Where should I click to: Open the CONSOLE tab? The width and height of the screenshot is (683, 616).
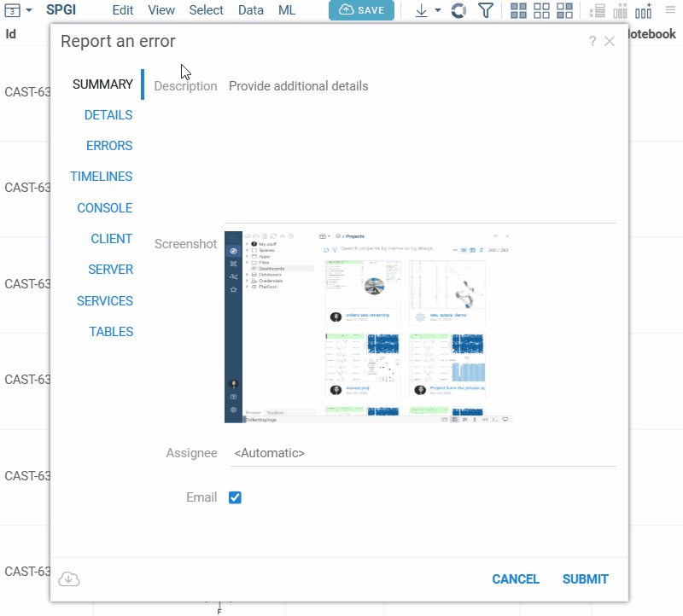coord(105,208)
